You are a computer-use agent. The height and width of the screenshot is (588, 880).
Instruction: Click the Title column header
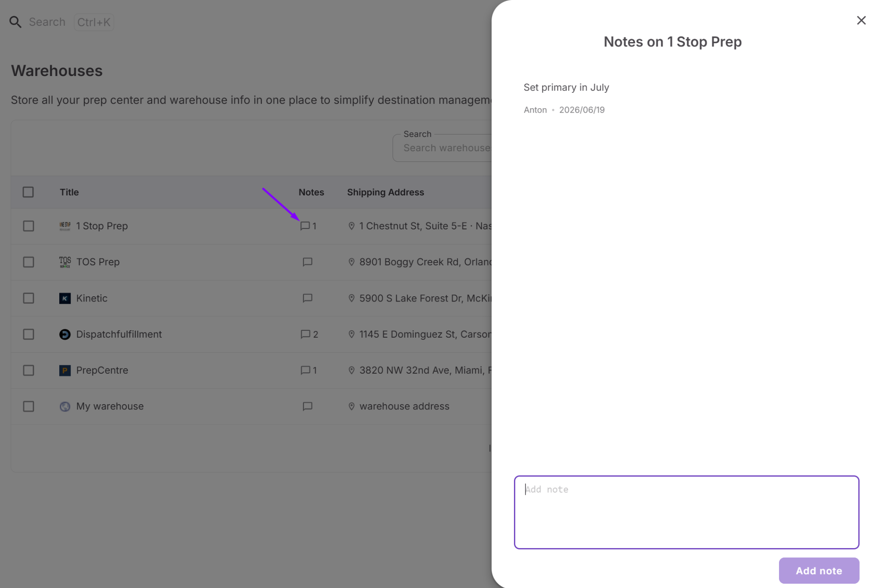[69, 192]
